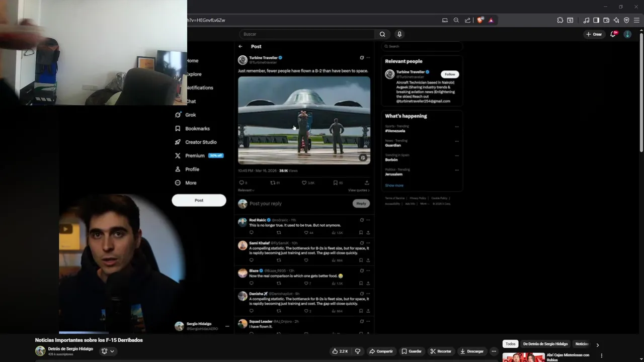Expand the Relevant replies sort dropdown
This screenshot has height=362, width=644.
tap(246, 190)
